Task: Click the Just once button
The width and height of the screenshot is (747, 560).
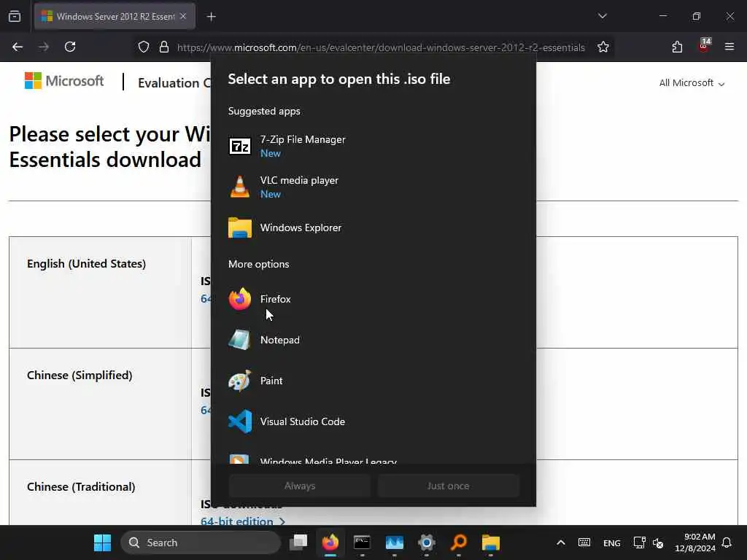Action: coord(449,486)
